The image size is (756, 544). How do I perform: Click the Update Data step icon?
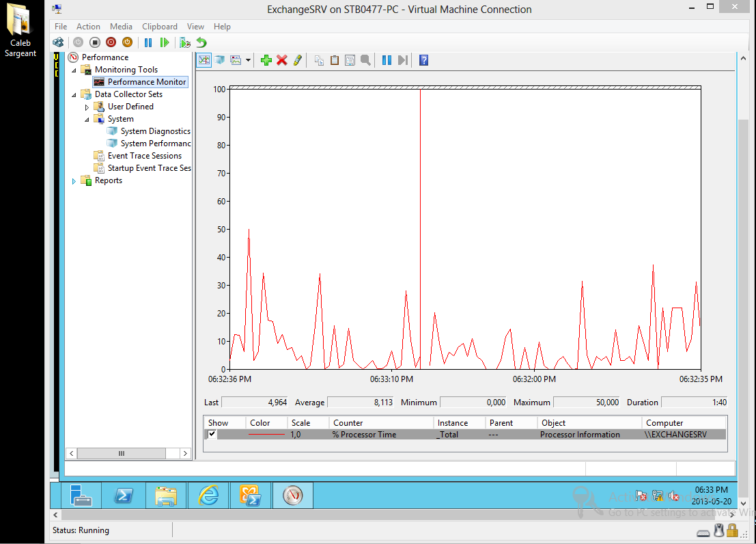[x=403, y=60]
